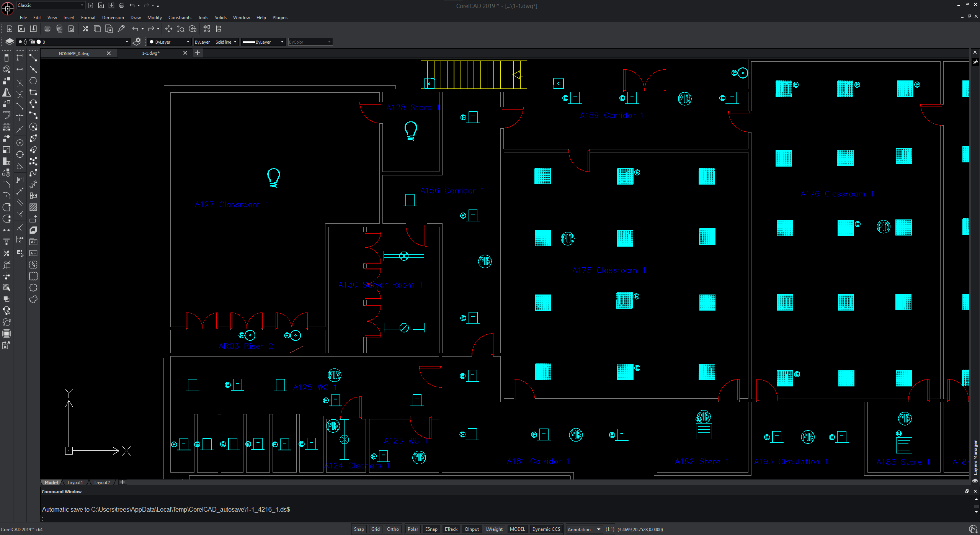Switch to the NONAME_0.dwg tab
The image size is (980, 535).
74,54
